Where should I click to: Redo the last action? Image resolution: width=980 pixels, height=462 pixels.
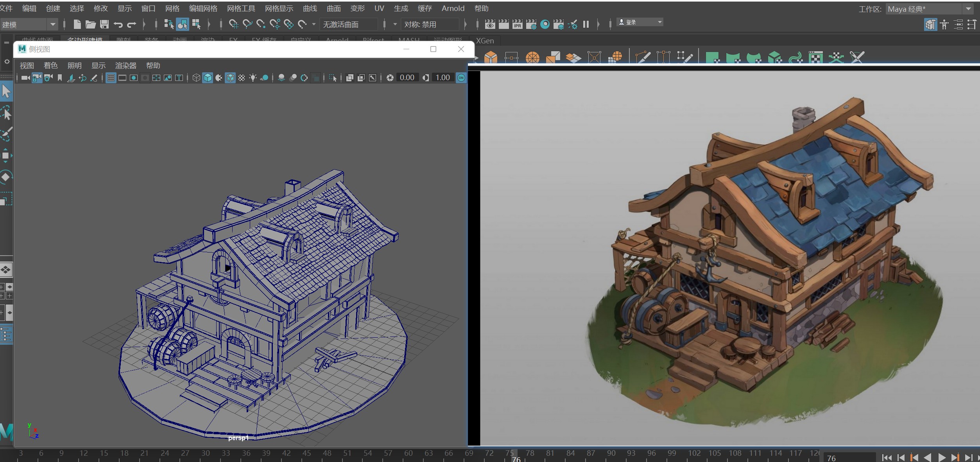(x=131, y=25)
